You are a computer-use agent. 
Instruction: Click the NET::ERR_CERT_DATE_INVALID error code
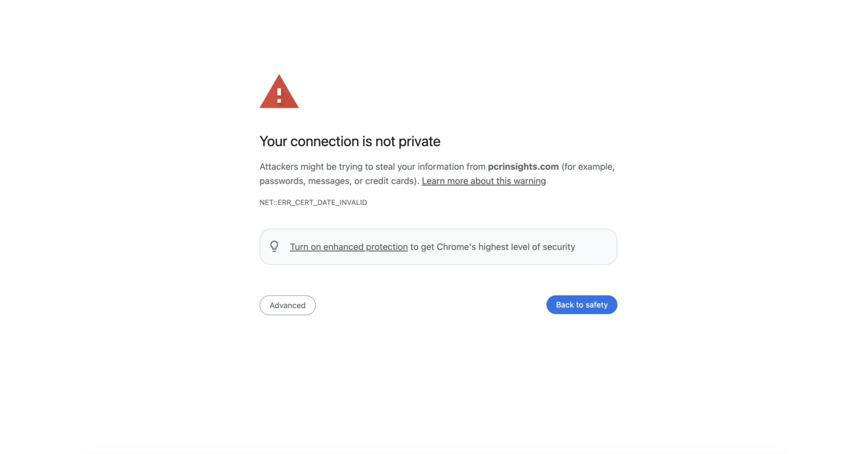(x=313, y=202)
